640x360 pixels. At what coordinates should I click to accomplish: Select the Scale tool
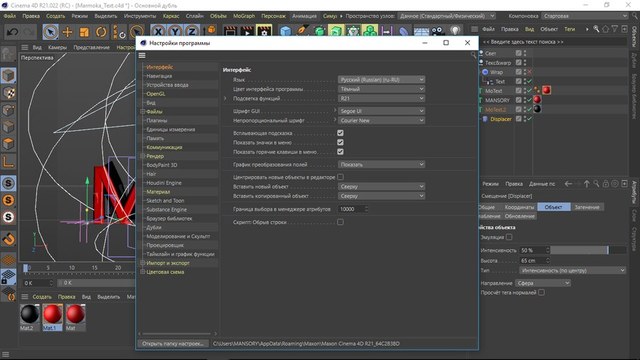click(x=84, y=31)
